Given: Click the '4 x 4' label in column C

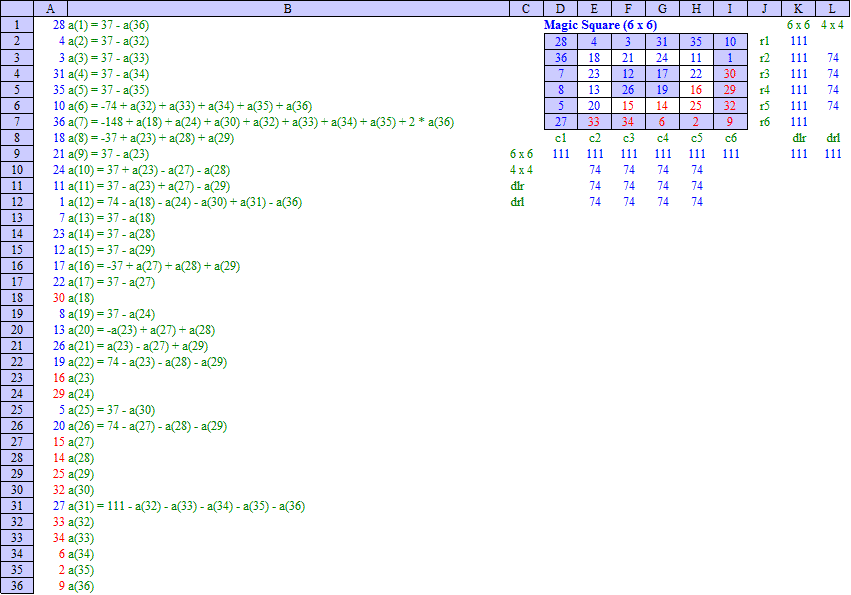Looking at the screenshot, I should 522,170.
